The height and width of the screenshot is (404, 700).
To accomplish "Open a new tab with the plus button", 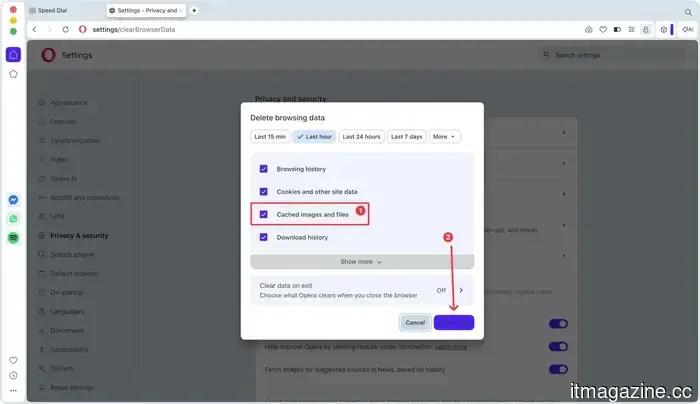I will pyautogui.click(x=194, y=10).
